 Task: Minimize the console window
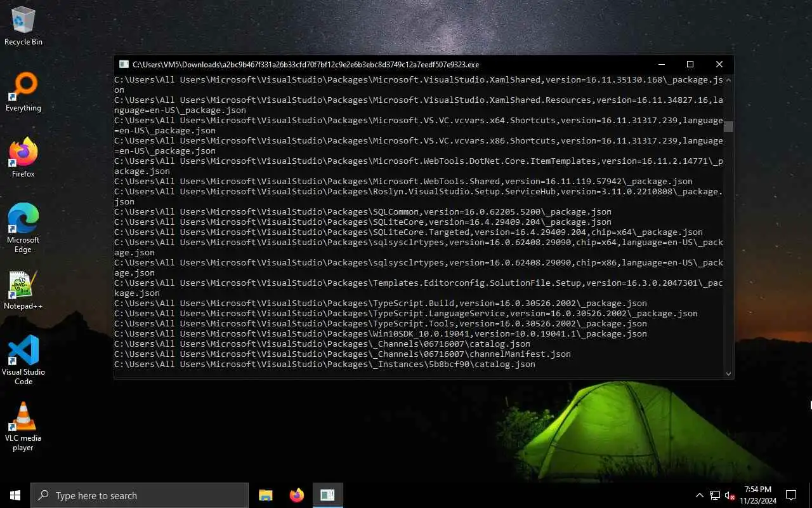click(662, 64)
